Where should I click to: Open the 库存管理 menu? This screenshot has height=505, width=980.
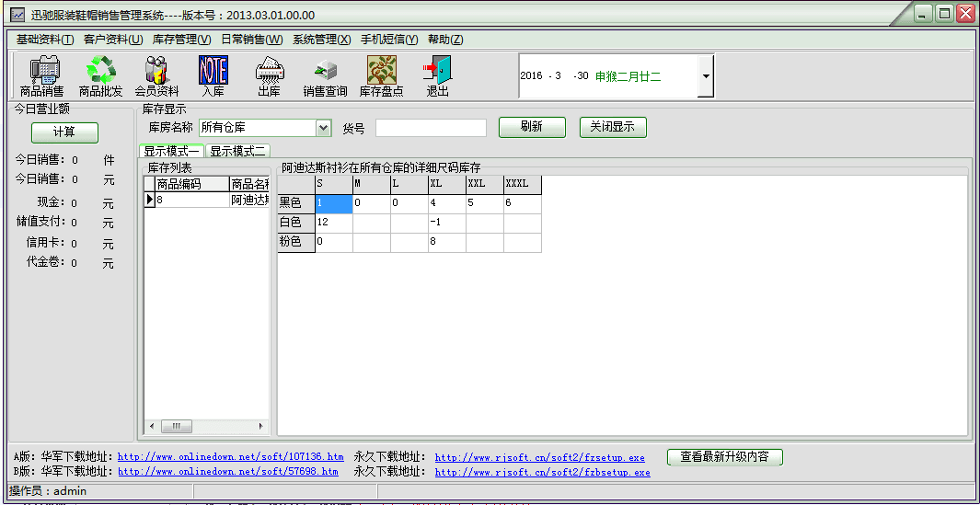click(x=181, y=40)
